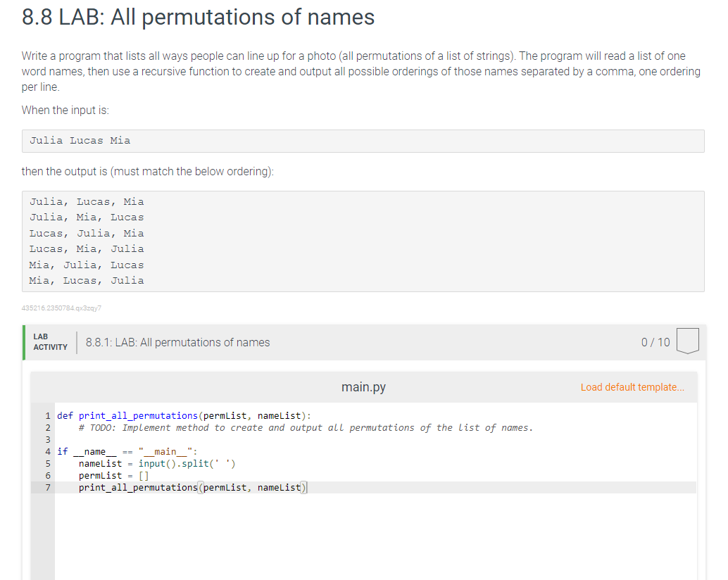The width and height of the screenshot is (728, 580).
Task: Open the Load default template link
Action: (x=632, y=387)
